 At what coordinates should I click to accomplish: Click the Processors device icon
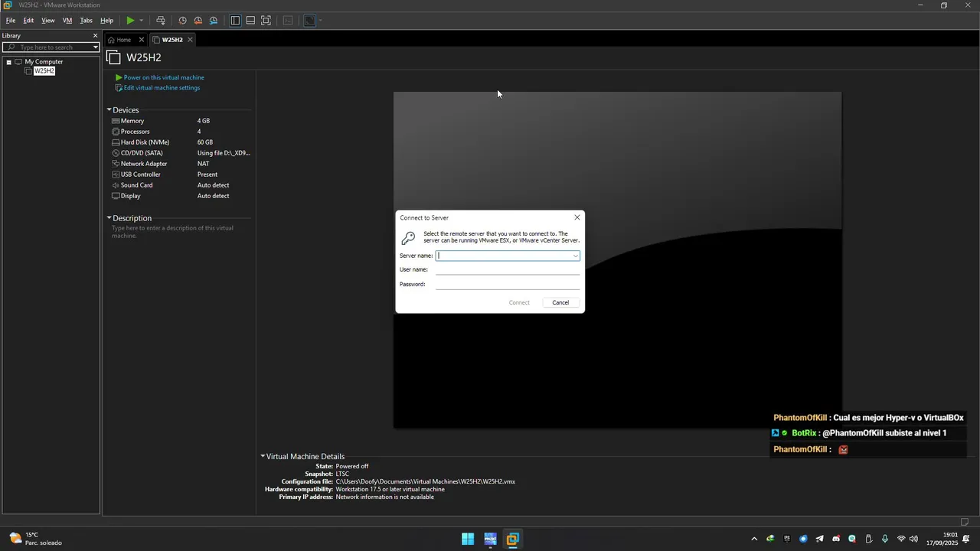[x=116, y=132]
